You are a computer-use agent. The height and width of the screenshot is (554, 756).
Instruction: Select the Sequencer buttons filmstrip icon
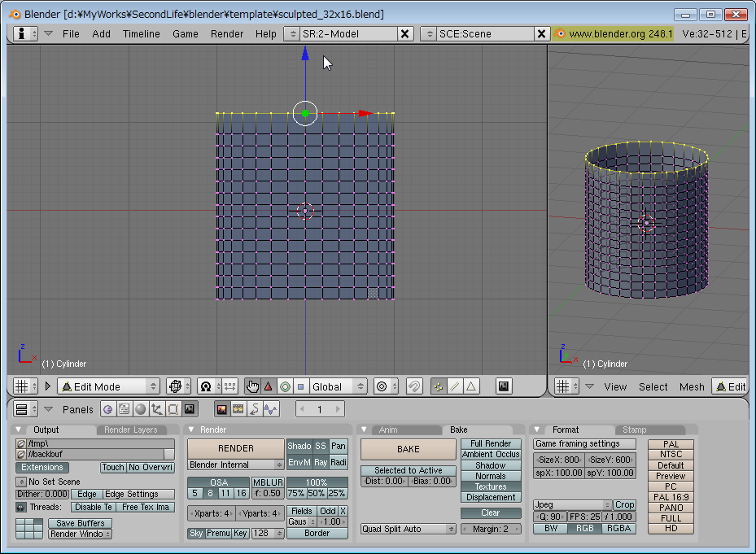pyautogui.click(x=238, y=410)
